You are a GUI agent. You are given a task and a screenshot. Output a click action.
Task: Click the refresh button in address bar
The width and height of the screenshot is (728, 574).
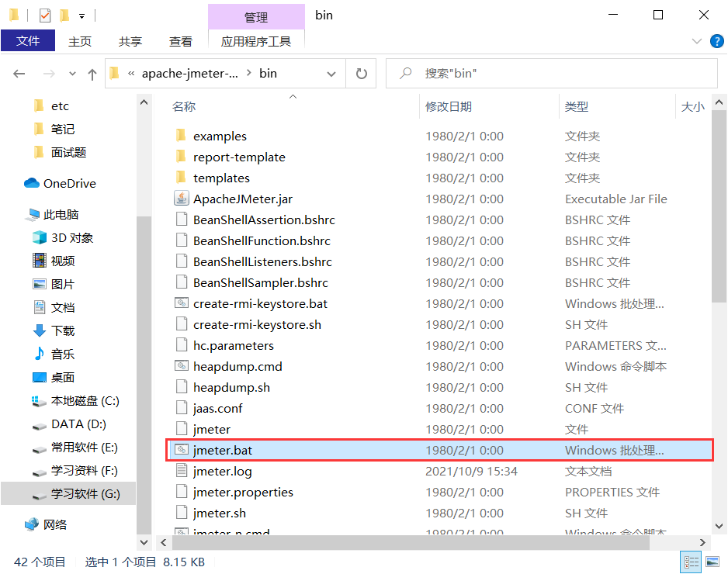click(361, 74)
